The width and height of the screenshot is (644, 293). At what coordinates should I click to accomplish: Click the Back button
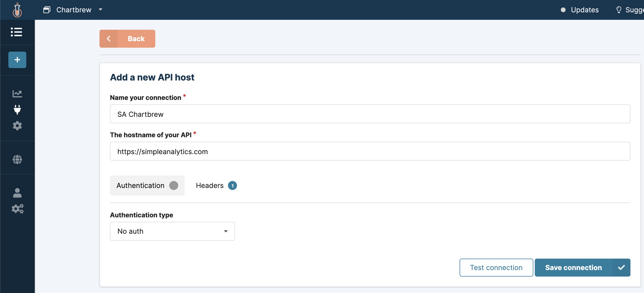127,39
